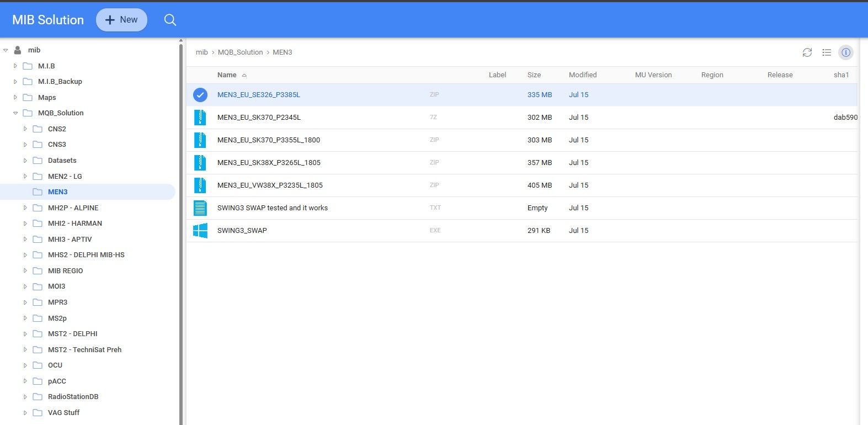Click the New button
The width and height of the screenshot is (868, 425).
(121, 20)
